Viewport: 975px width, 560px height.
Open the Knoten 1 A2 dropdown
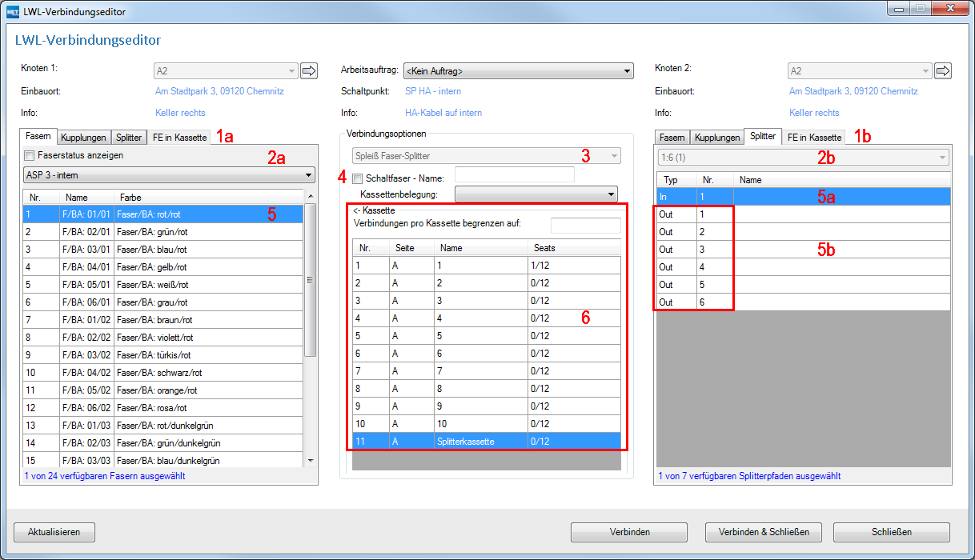coord(225,70)
